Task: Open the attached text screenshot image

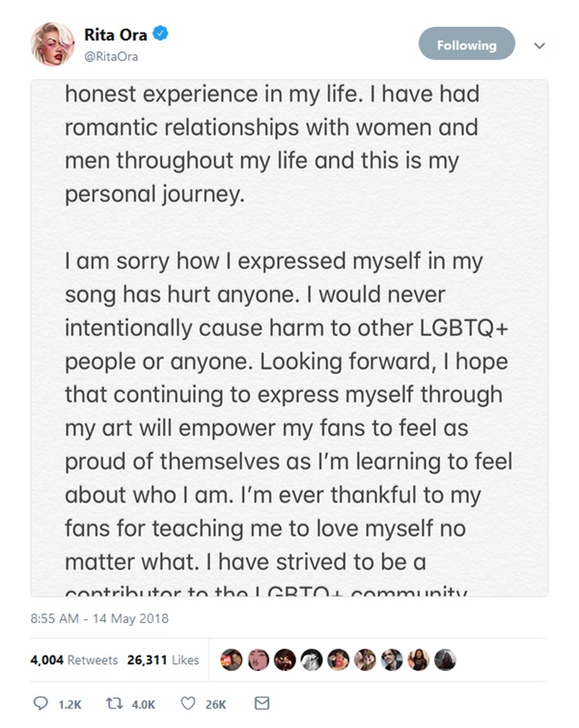Action: coord(289,337)
